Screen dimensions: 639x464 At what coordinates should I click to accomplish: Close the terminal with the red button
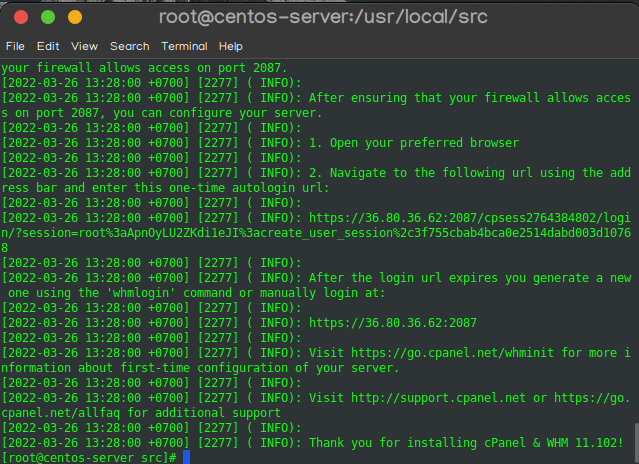coord(21,17)
